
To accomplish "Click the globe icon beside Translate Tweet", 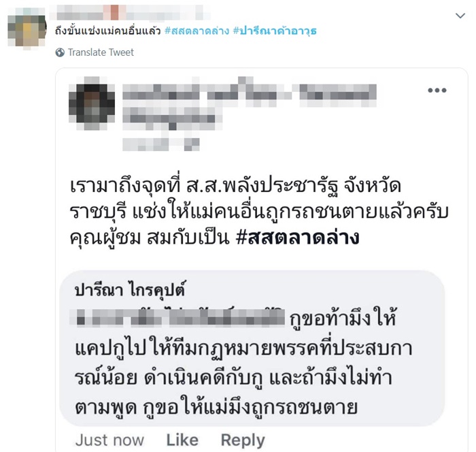I will [60, 52].
